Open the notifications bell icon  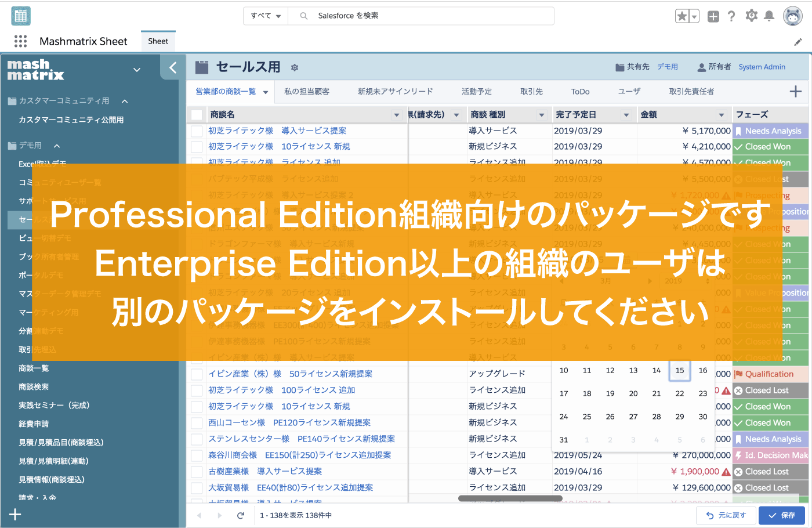pos(769,16)
